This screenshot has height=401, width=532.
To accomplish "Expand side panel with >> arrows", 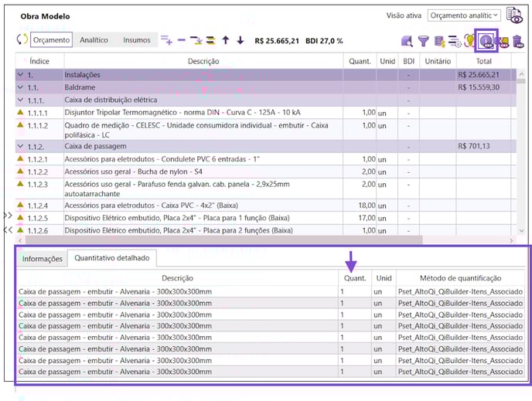I will pos(8,216).
